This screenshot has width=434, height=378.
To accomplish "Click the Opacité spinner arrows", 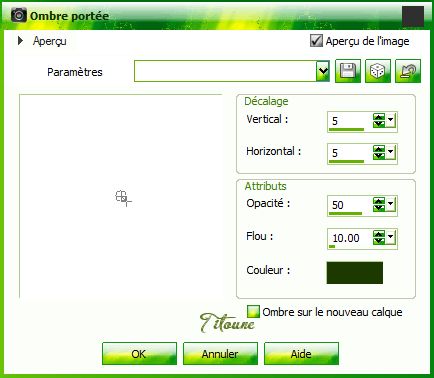I will coord(379,204).
